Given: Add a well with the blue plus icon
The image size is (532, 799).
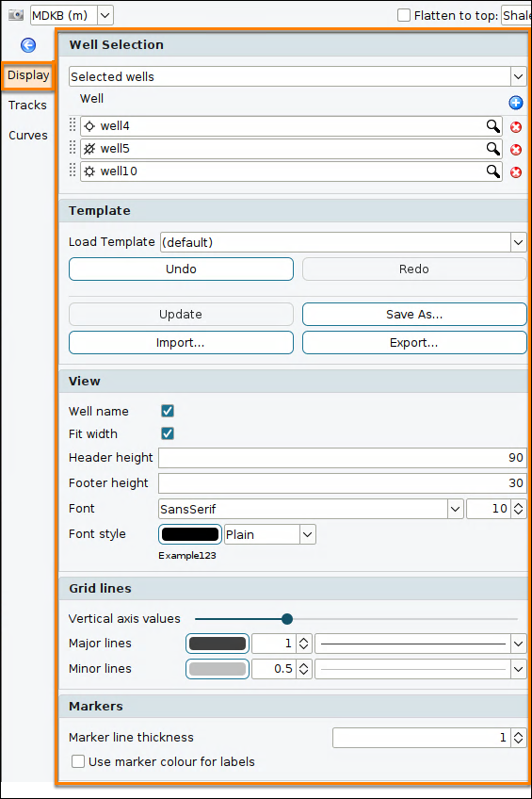Looking at the screenshot, I should click(x=516, y=103).
